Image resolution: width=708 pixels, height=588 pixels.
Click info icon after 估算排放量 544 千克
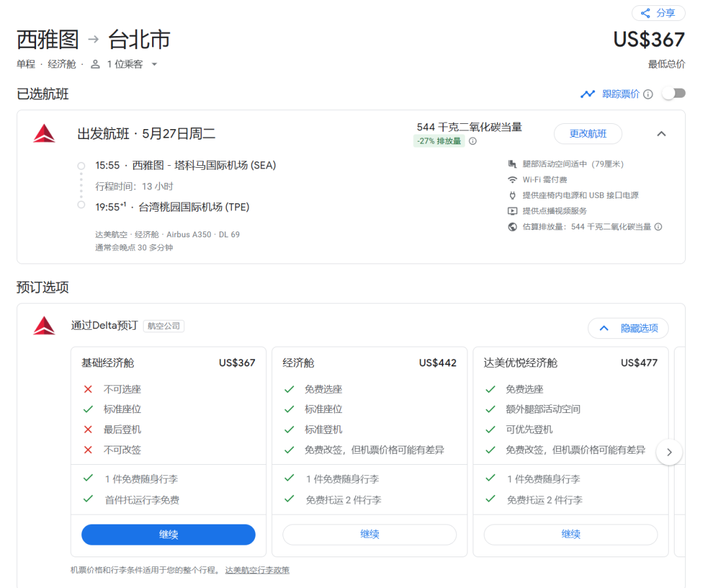click(x=658, y=227)
